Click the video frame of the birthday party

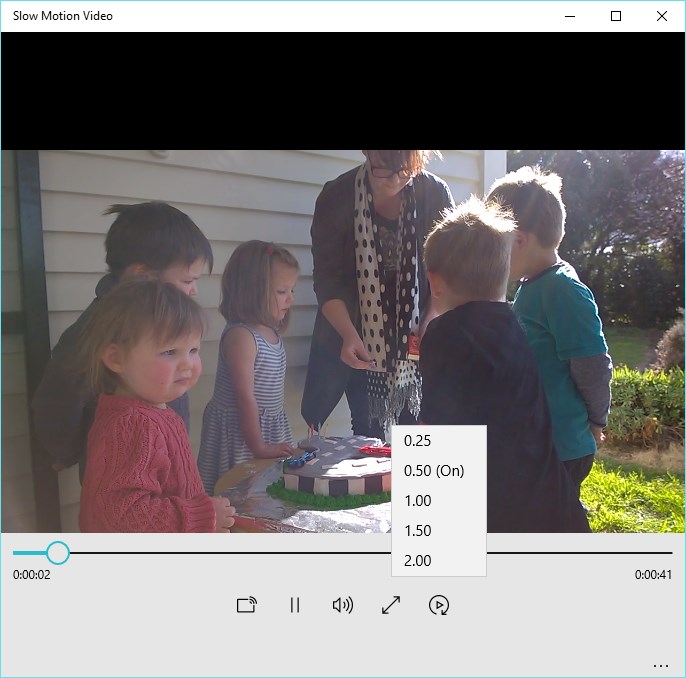343,341
